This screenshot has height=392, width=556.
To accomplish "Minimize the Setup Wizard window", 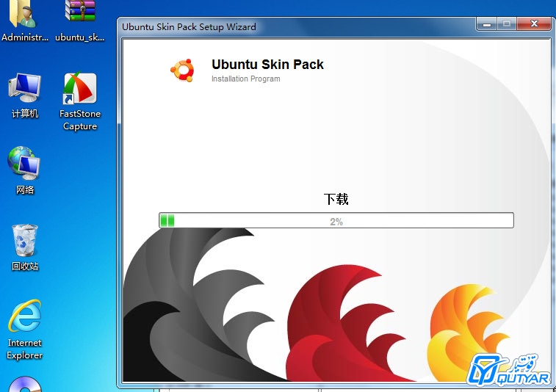I will click(486, 23).
